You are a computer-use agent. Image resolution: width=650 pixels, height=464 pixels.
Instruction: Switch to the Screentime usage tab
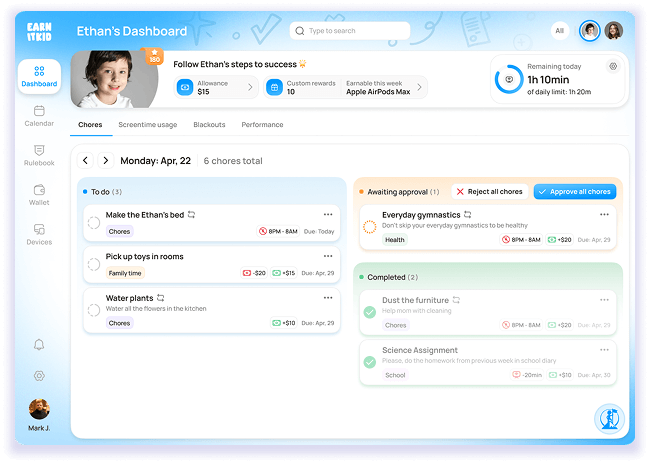click(x=147, y=125)
